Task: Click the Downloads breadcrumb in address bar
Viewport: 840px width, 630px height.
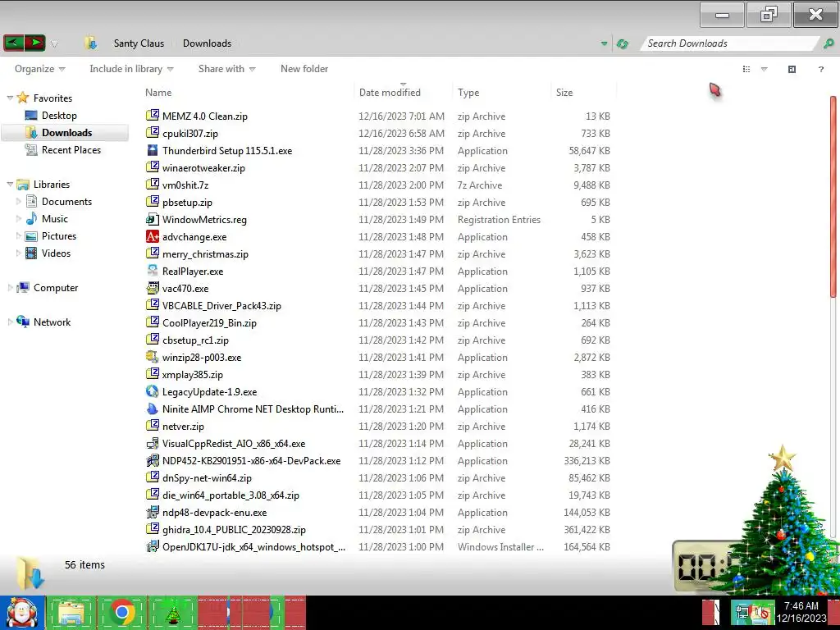Action: (x=208, y=43)
